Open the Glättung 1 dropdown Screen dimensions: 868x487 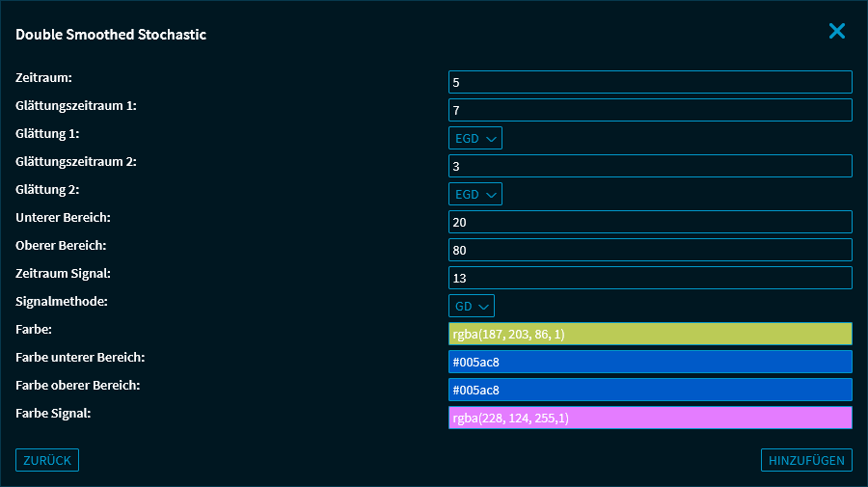click(475, 138)
